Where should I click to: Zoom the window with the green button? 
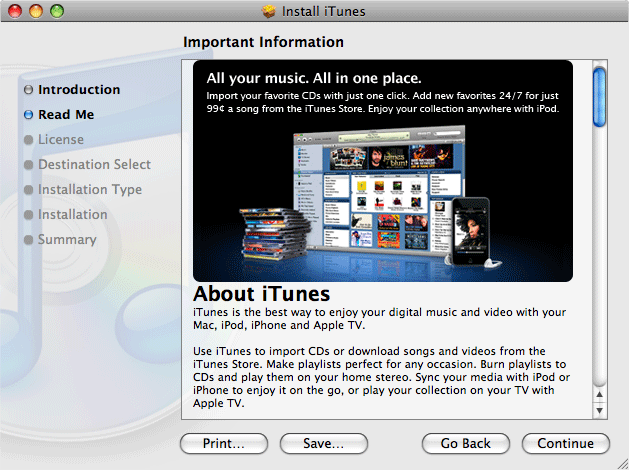57,11
